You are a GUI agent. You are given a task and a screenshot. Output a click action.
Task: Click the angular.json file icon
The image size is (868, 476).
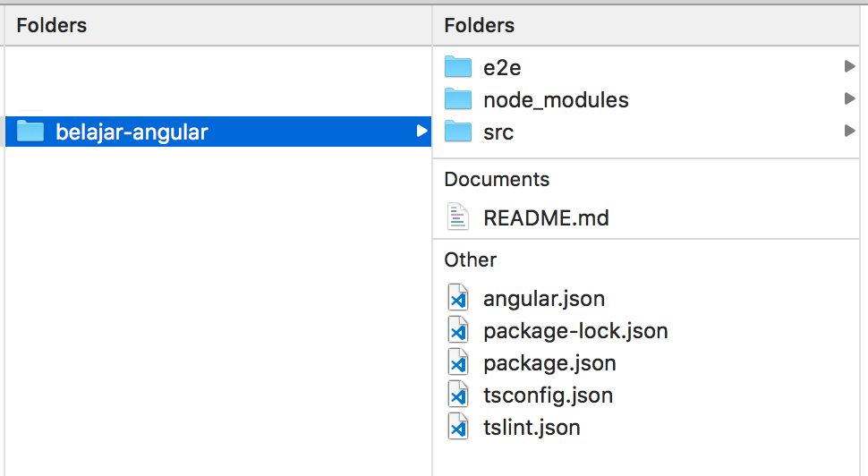458,298
